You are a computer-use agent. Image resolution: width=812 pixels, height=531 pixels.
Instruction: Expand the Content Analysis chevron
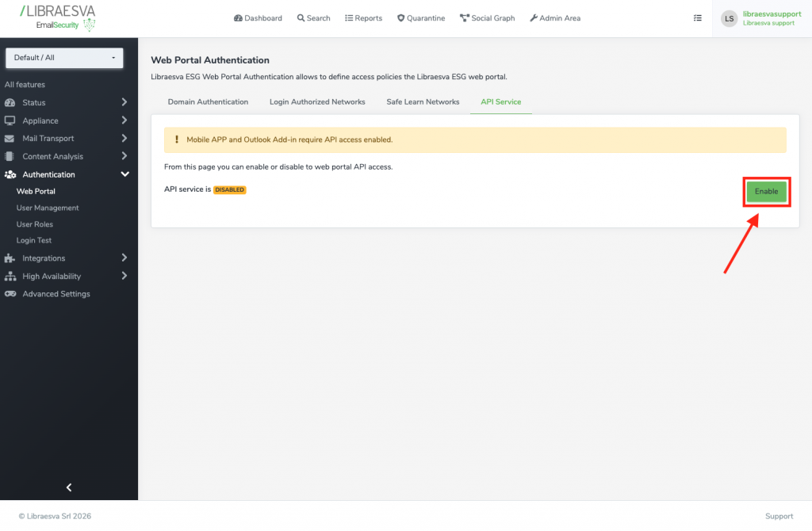pyautogui.click(x=124, y=156)
